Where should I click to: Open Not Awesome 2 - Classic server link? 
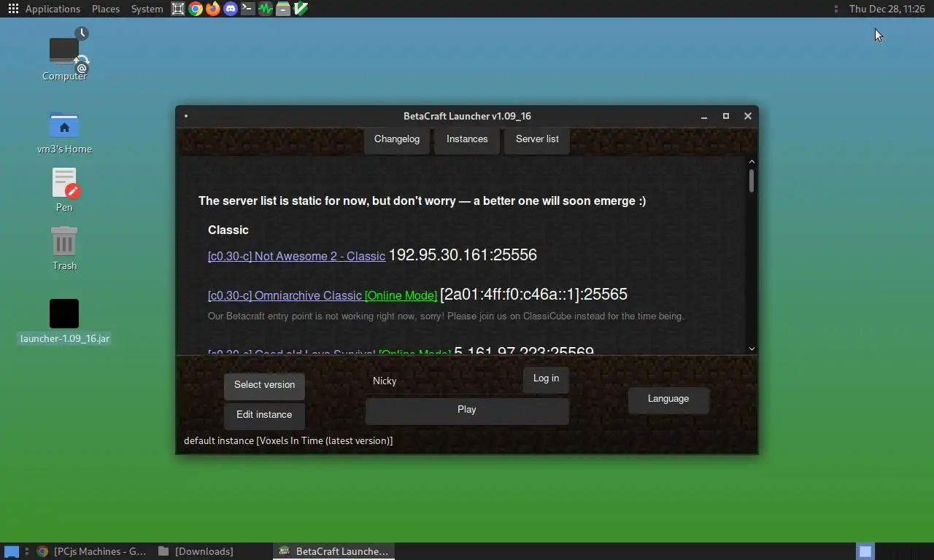[x=296, y=256]
